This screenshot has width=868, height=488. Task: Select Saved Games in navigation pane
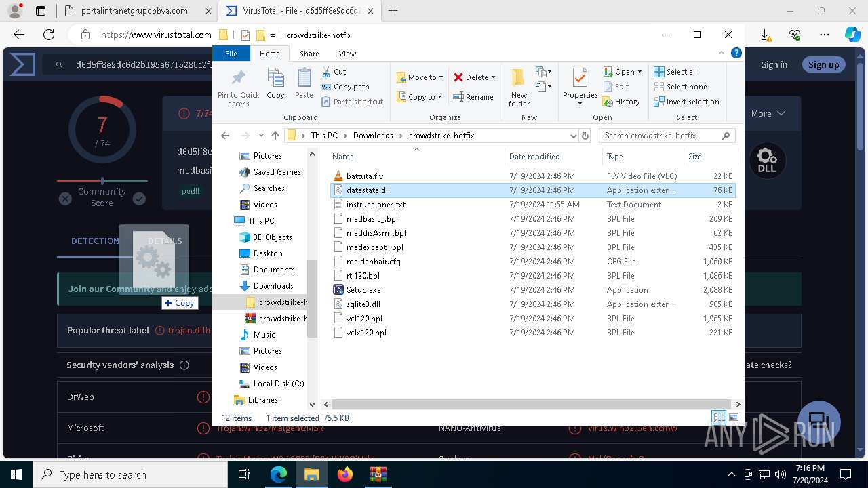[x=277, y=172]
